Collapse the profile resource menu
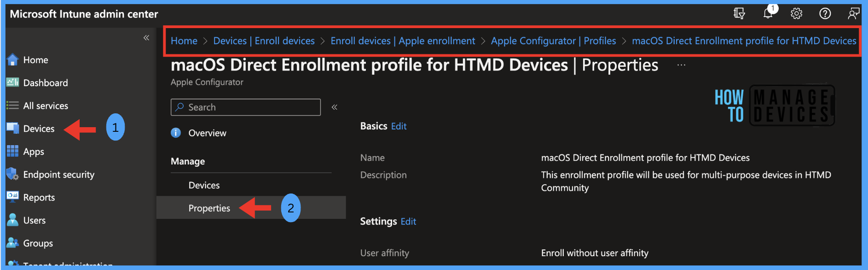 [335, 107]
